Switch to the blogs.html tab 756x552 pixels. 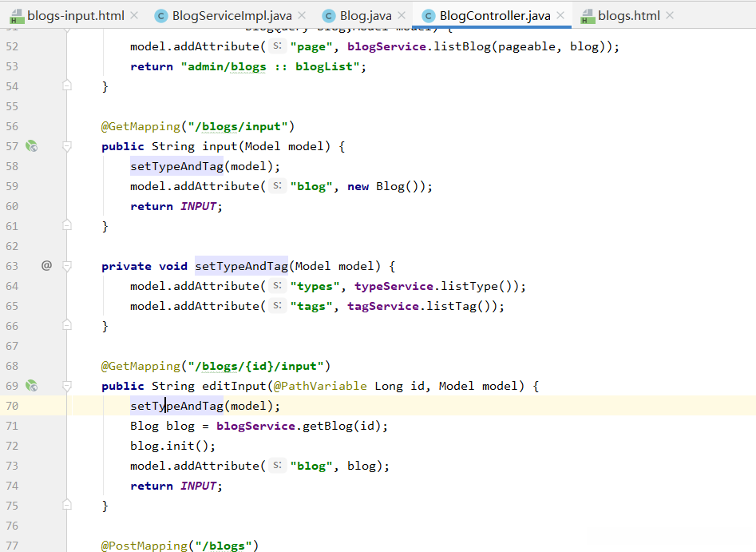pyautogui.click(x=629, y=16)
